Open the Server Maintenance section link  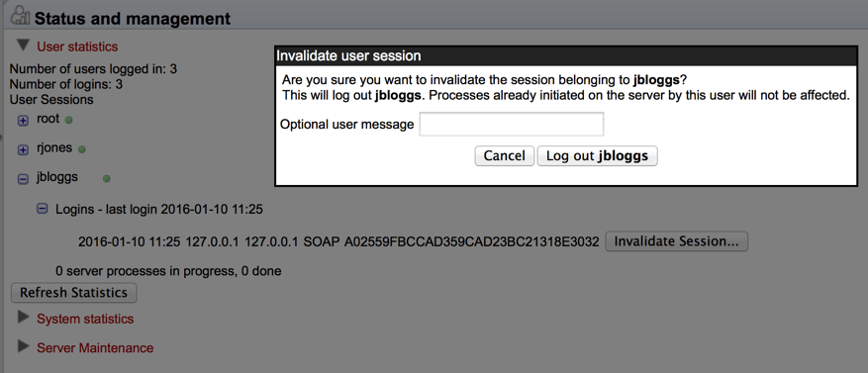coord(95,348)
